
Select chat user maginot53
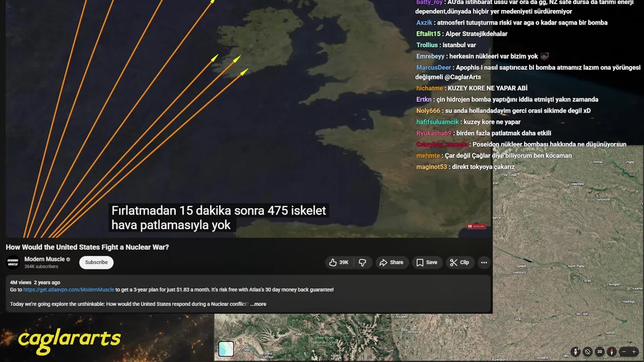pos(432,167)
